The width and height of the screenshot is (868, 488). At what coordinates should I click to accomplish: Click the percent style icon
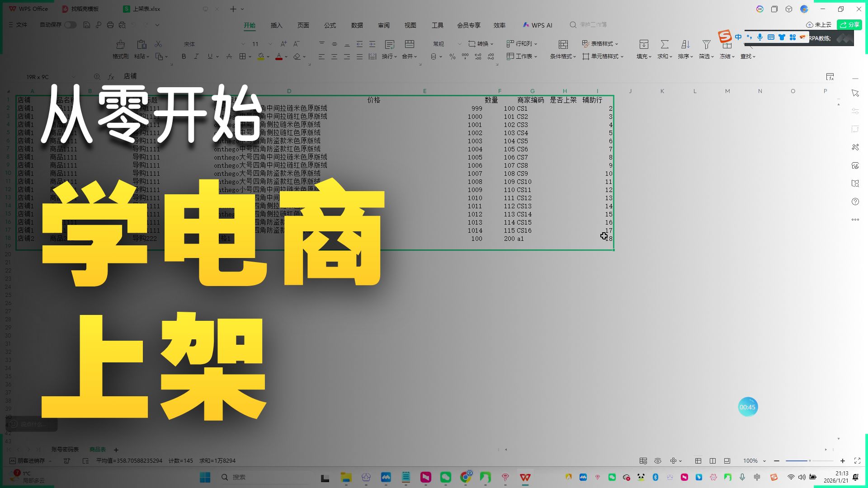click(x=452, y=56)
